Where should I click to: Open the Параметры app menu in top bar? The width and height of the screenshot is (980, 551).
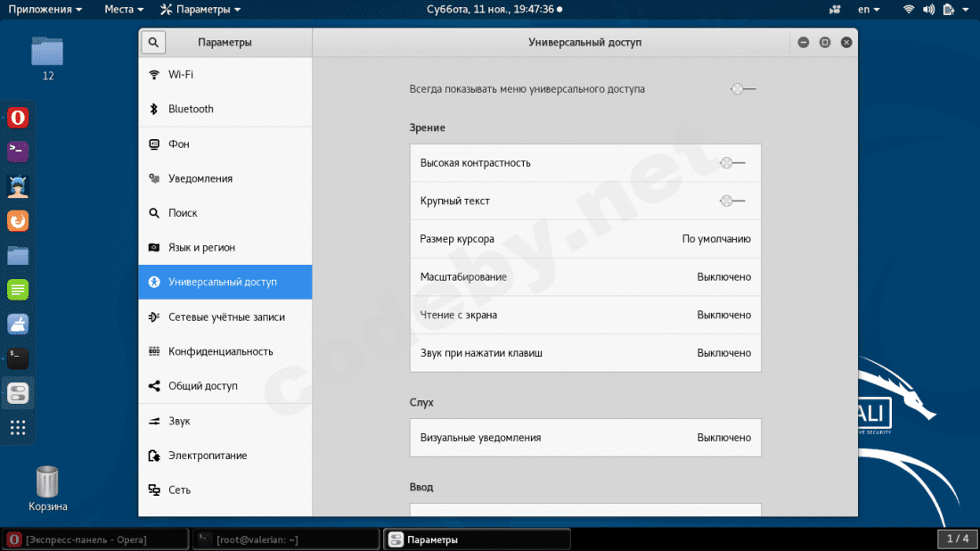[x=200, y=10]
